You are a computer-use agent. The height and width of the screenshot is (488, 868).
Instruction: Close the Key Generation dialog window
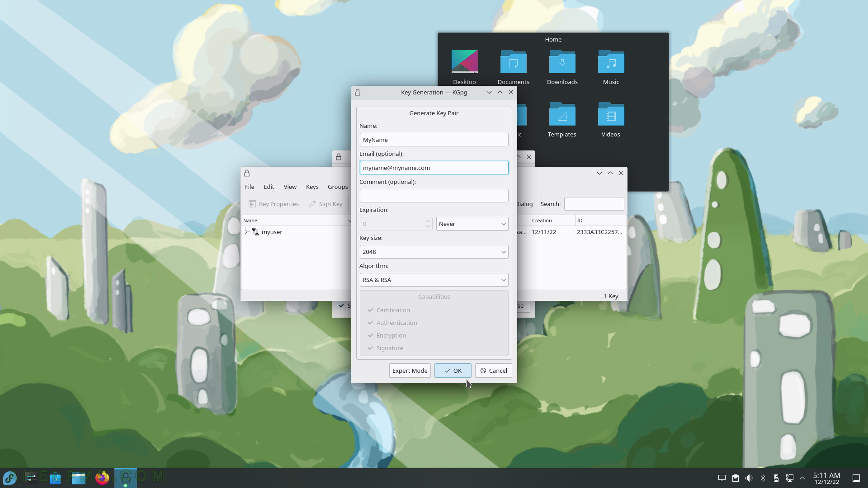coord(511,92)
